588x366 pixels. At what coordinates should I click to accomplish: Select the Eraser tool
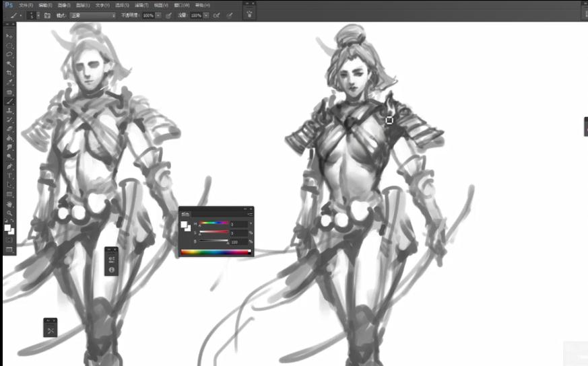[x=9, y=129]
